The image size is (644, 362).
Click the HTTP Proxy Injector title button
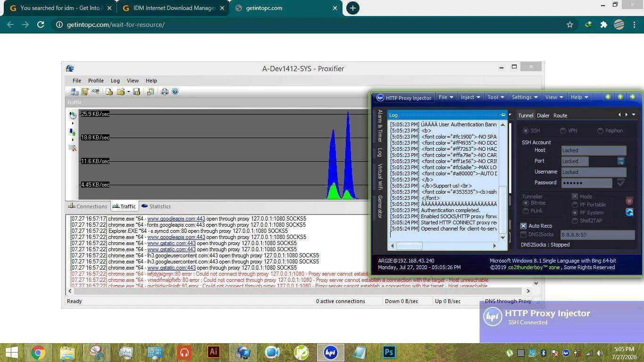[404, 98]
